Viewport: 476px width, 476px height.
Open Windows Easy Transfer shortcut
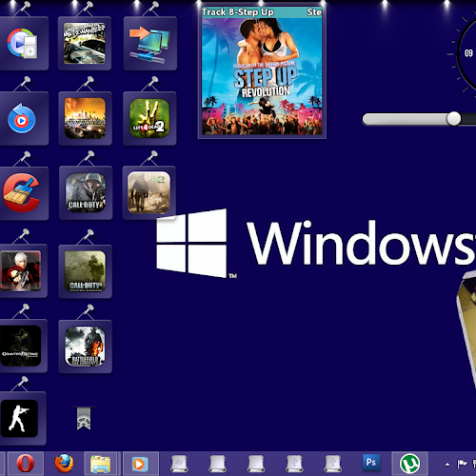click(x=149, y=45)
